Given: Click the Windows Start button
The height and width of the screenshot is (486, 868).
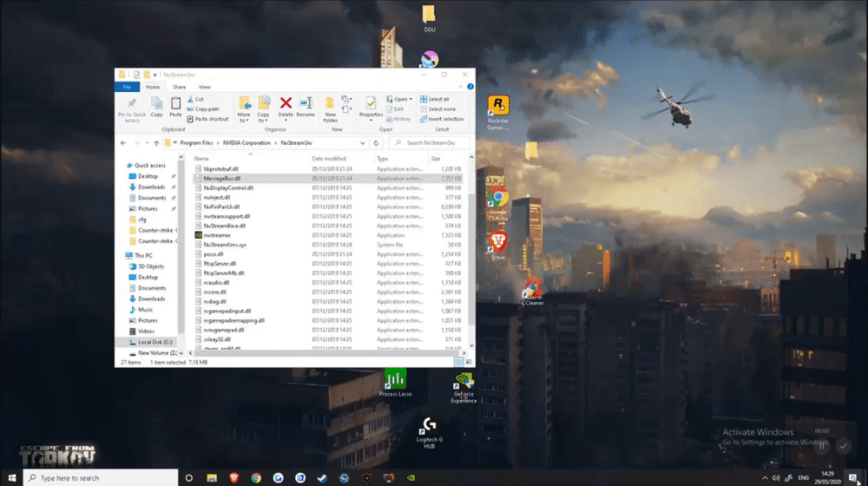Looking at the screenshot, I should 11,477.
